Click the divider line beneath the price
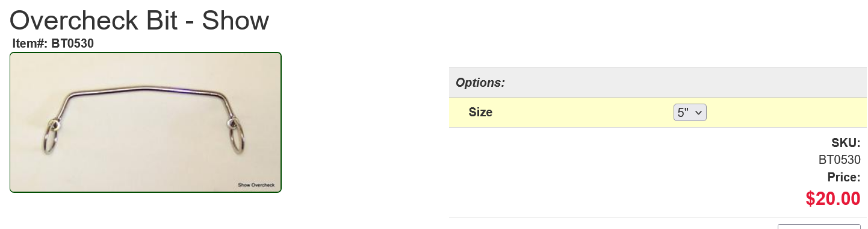 659,218
